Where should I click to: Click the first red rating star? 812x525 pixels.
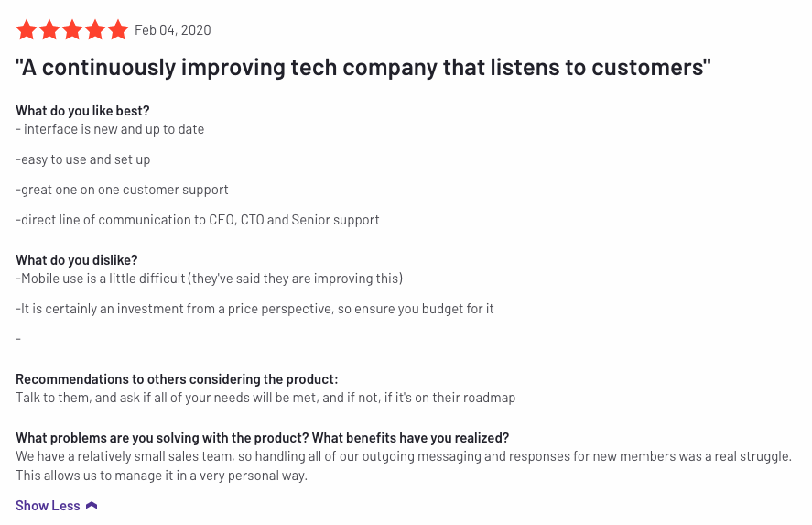pyautogui.click(x=27, y=30)
